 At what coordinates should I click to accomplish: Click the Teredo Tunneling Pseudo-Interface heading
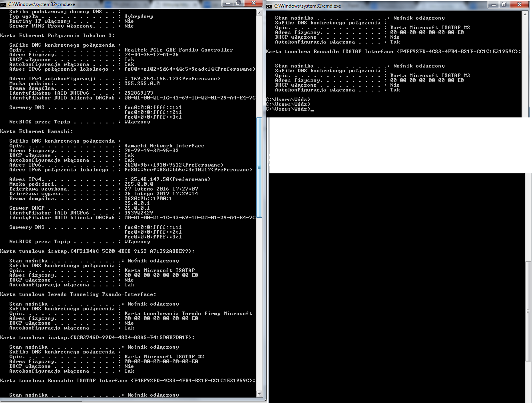(x=78, y=294)
